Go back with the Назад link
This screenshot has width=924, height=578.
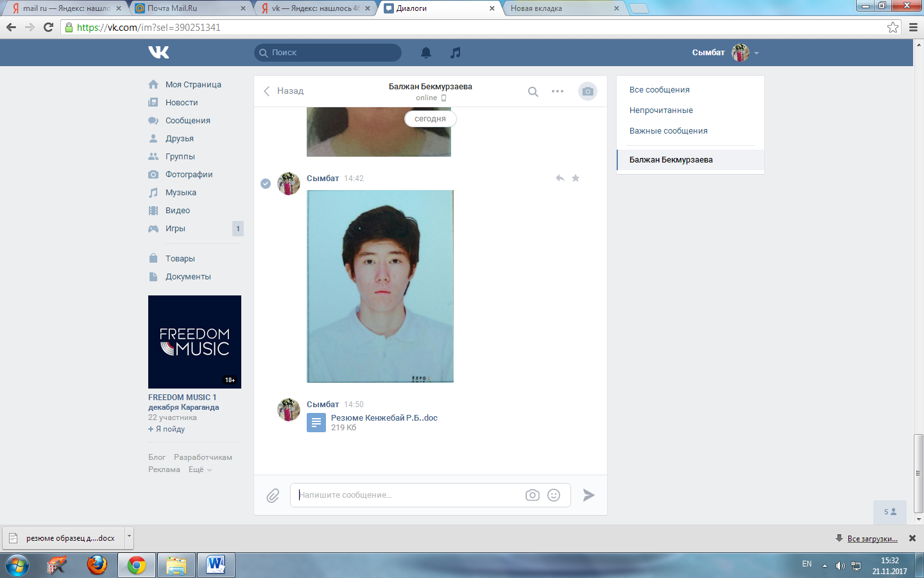[284, 91]
